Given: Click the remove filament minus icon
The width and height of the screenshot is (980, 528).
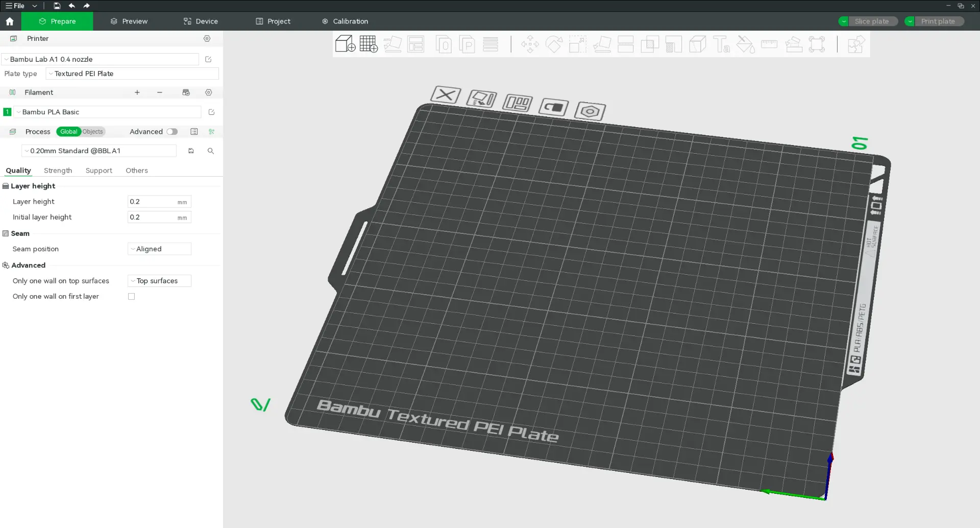Looking at the screenshot, I should 160,92.
